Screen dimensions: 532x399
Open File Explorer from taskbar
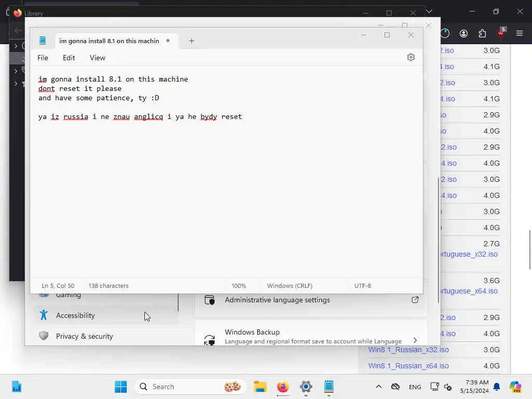tap(260, 387)
